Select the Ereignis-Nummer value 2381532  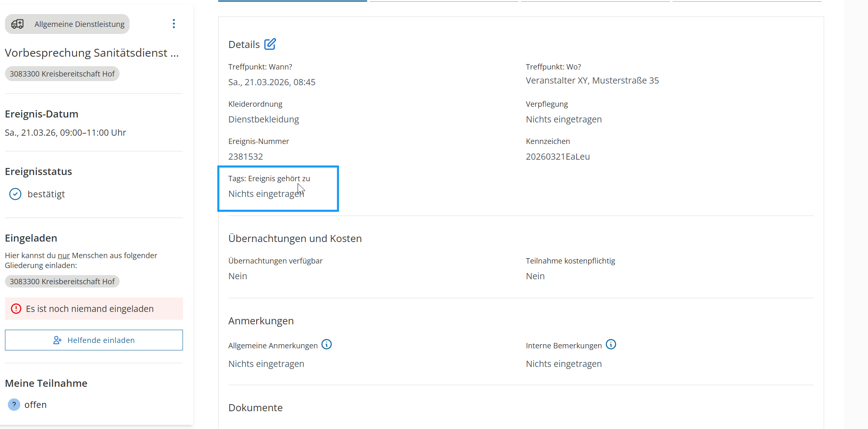click(245, 157)
